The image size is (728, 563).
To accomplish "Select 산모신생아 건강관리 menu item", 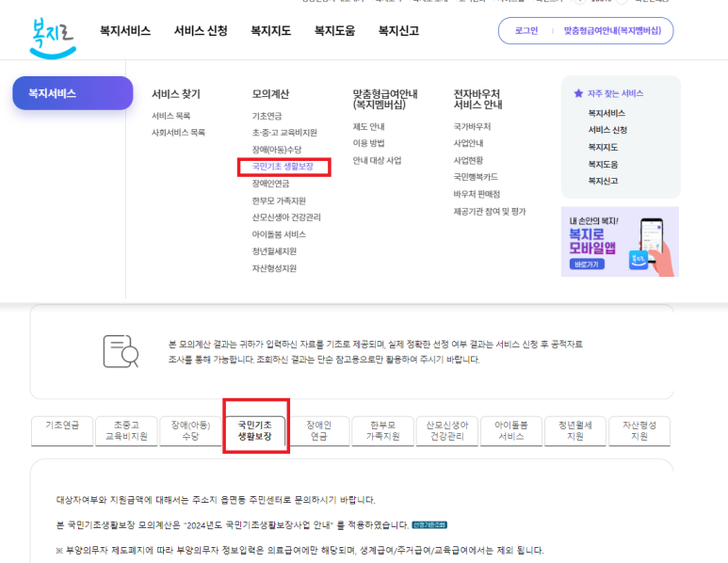I will (x=286, y=217).
